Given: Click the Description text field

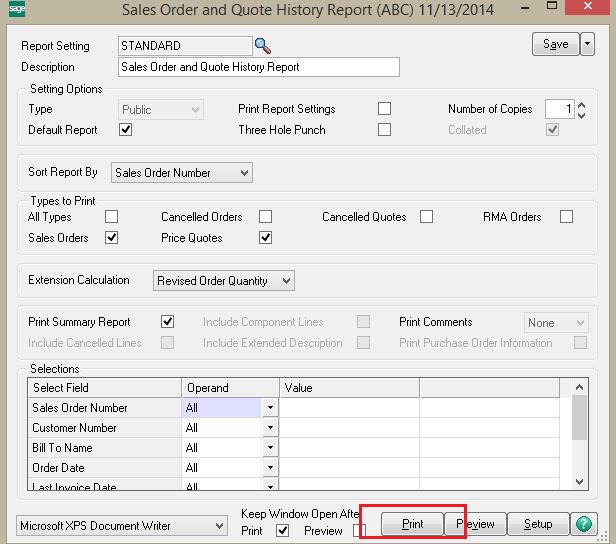Looking at the screenshot, I should pyautogui.click(x=258, y=67).
